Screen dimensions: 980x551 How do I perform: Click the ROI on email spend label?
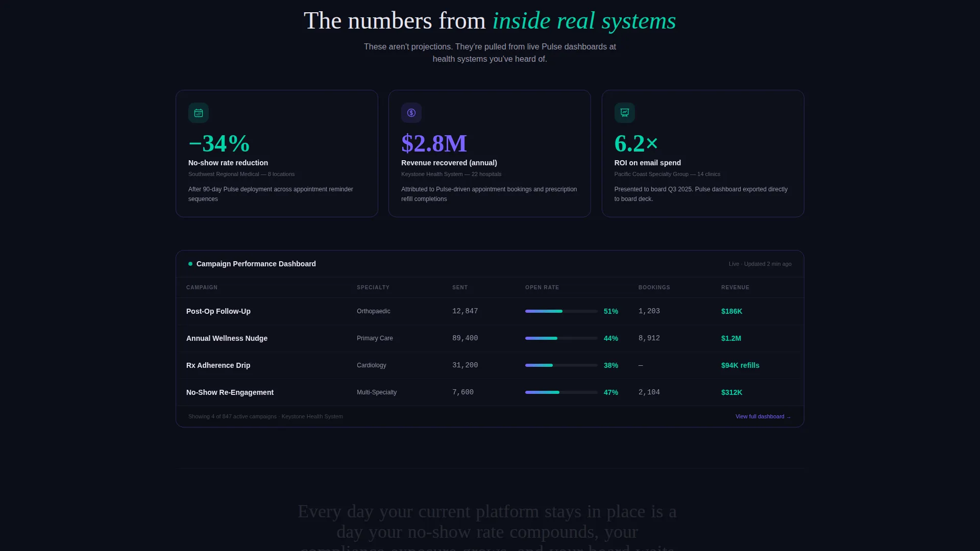point(648,163)
